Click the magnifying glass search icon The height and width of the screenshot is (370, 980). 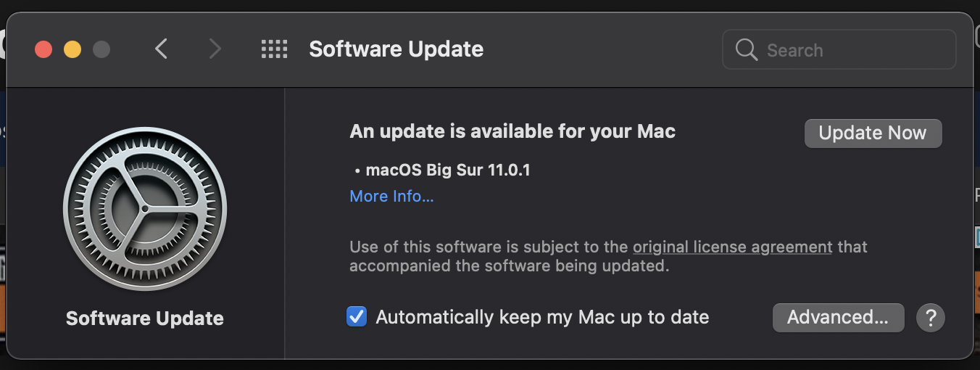tap(747, 50)
